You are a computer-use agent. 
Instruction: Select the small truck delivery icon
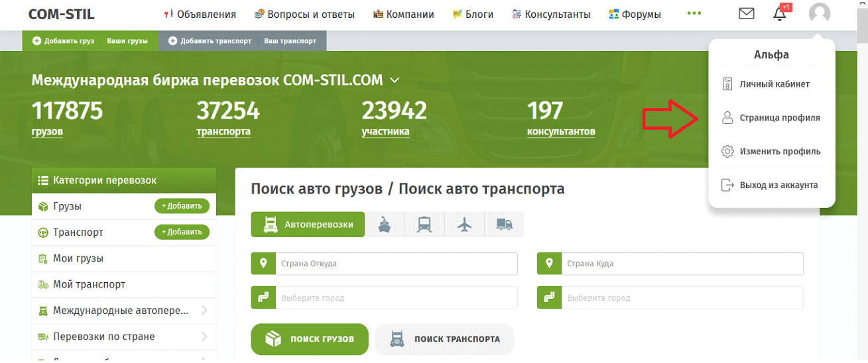coord(504,225)
